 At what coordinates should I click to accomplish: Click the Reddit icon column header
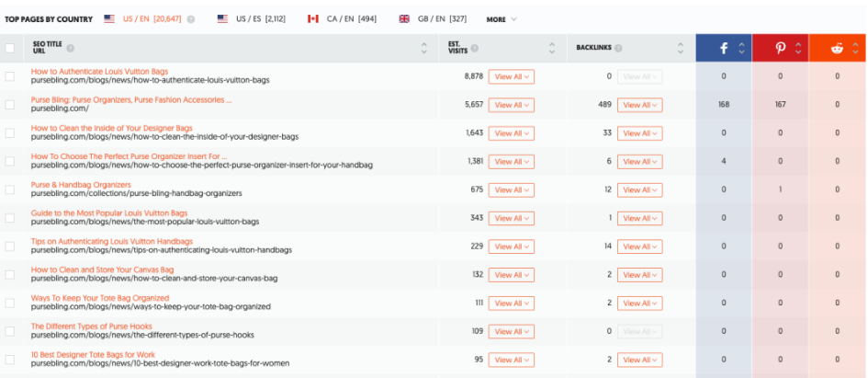(x=837, y=49)
